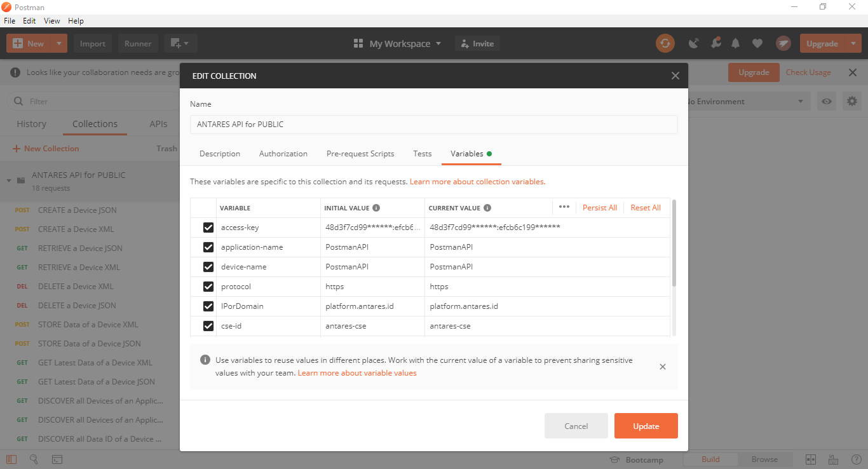Click the sync status icon
868x469 pixels.
(x=665, y=43)
